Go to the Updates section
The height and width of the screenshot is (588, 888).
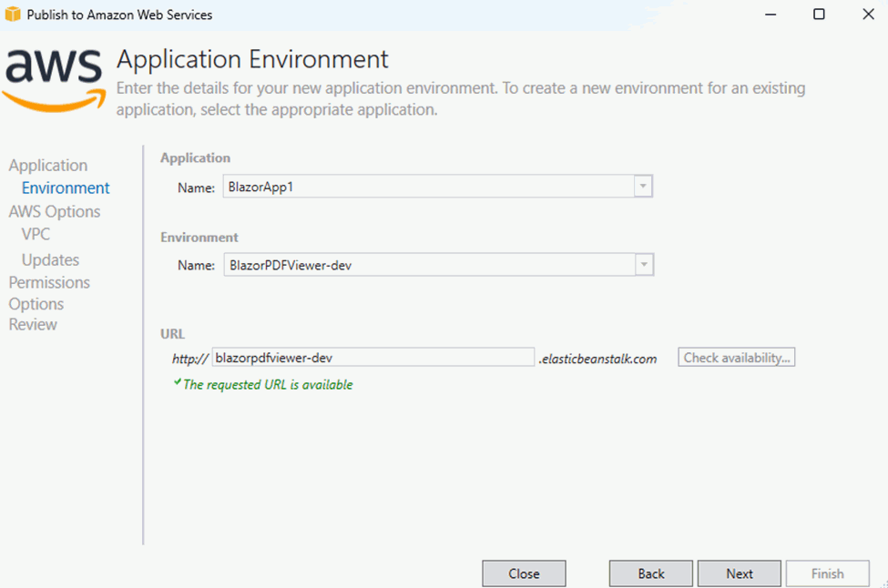50,259
